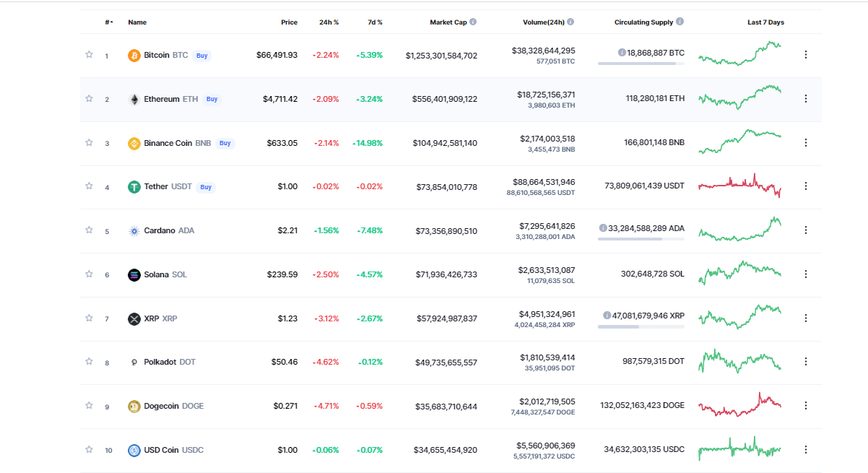
Task: Open Binance Coin row more options
Action: (x=806, y=142)
